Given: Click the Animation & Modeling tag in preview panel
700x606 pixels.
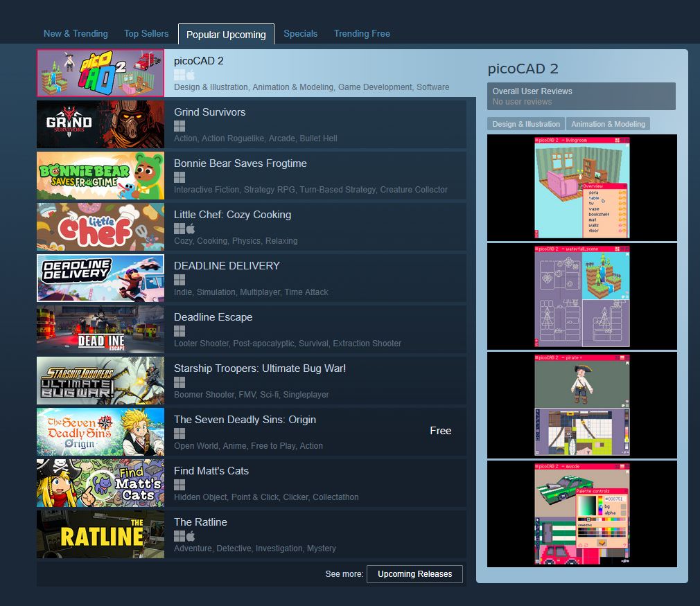Looking at the screenshot, I should tap(608, 124).
